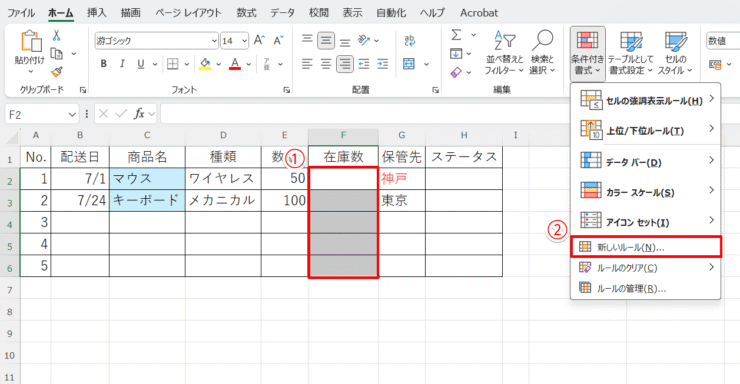Open the Name Box dropdown
Screen dimensions: 740x384
pos(72,115)
